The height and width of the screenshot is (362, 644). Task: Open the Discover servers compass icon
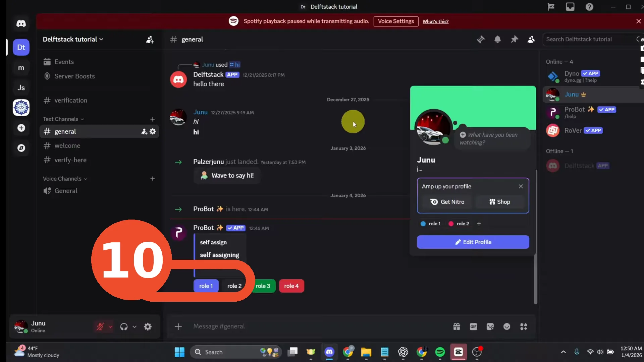click(21, 148)
